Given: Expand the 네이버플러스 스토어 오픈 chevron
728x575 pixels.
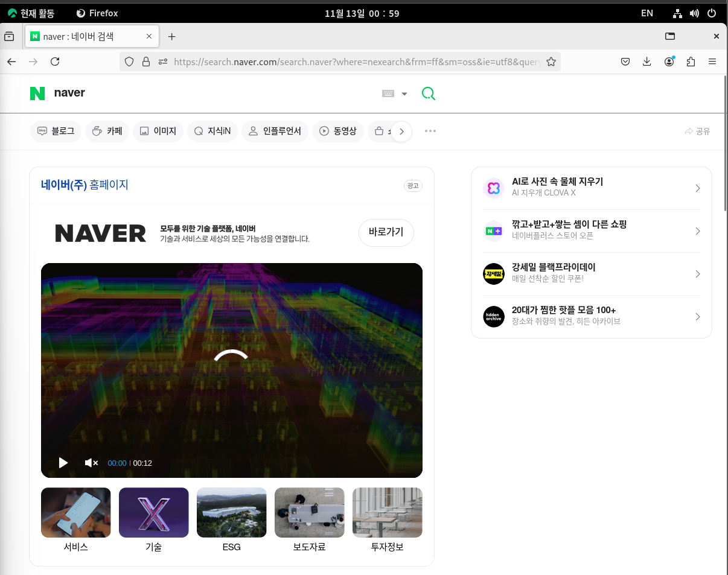Looking at the screenshot, I should tap(698, 231).
